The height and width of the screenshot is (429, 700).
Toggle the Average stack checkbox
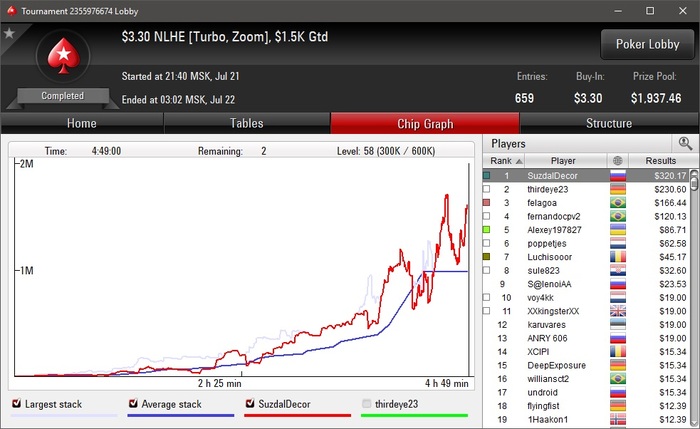(133, 404)
